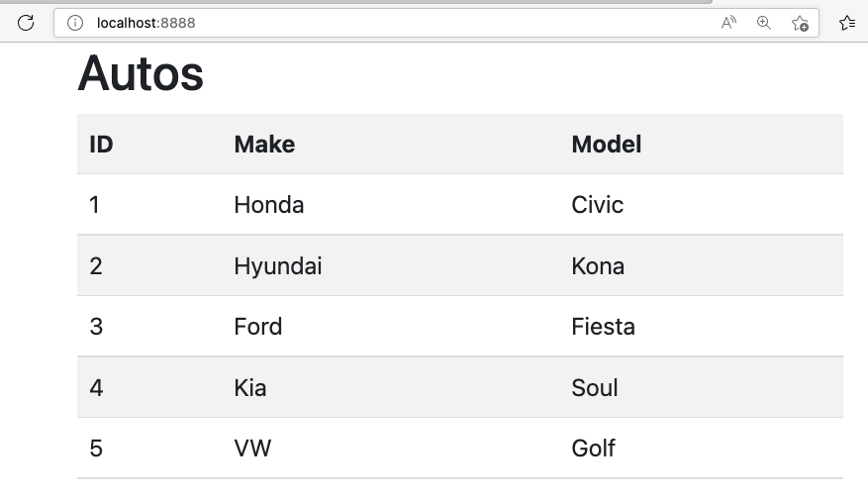Open the Favorites list icon
The width and height of the screenshot is (868, 501).
click(x=847, y=23)
